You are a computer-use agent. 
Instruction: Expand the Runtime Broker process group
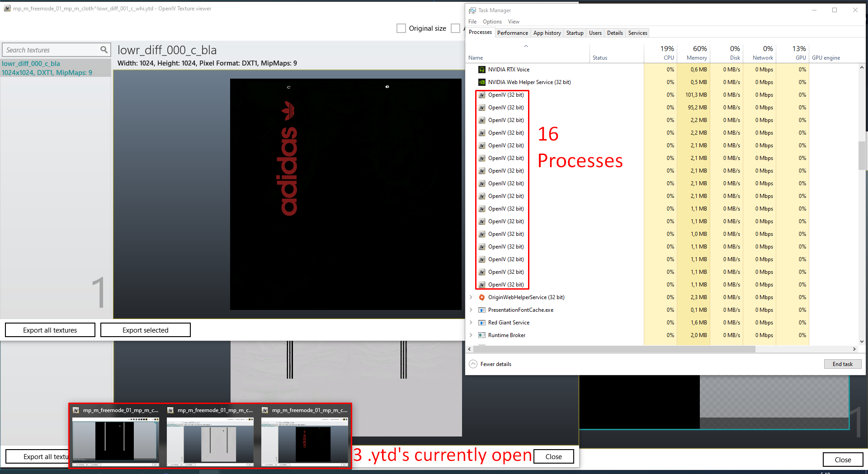[471, 335]
